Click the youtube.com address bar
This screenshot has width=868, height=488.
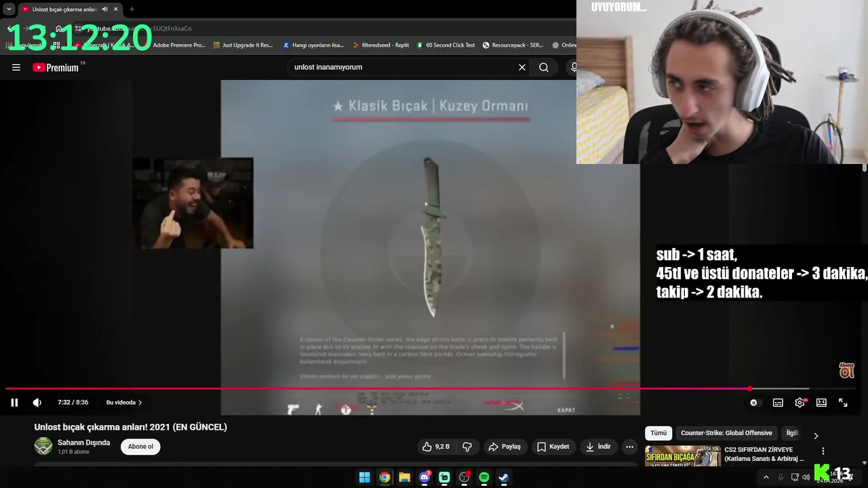pos(139,28)
